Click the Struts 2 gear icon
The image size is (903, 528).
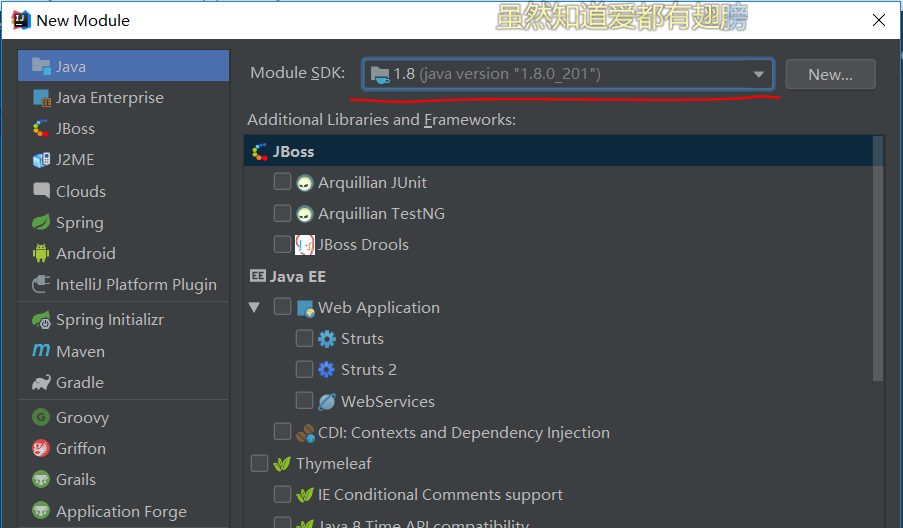[327, 369]
